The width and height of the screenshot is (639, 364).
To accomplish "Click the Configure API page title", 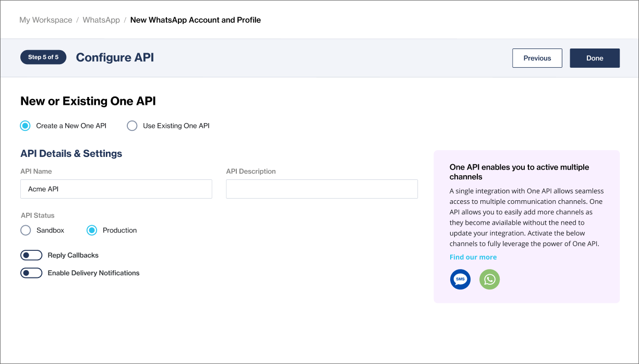I will (x=115, y=57).
